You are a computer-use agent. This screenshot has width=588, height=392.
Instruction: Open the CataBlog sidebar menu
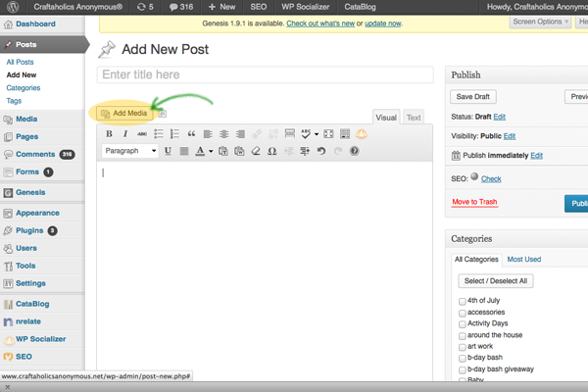point(32,304)
